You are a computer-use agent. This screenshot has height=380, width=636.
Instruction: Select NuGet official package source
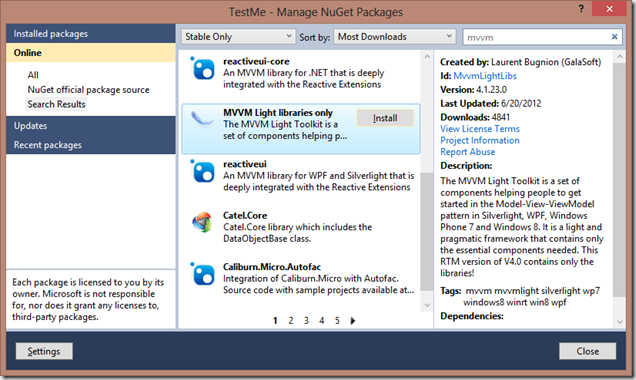click(88, 90)
